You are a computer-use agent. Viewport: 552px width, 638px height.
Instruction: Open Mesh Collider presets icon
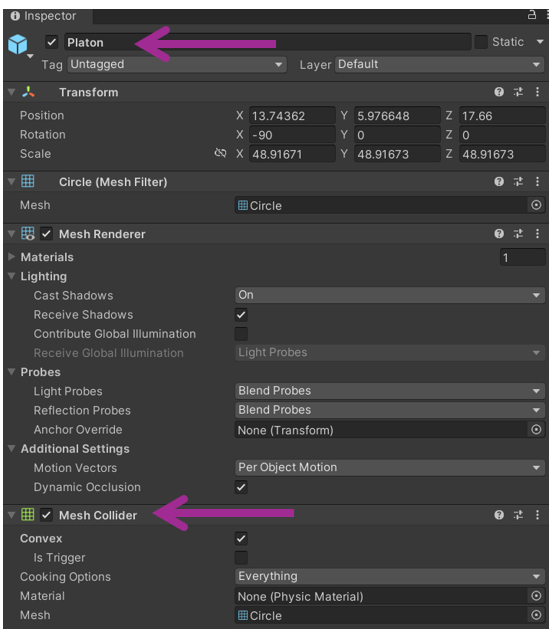(518, 515)
